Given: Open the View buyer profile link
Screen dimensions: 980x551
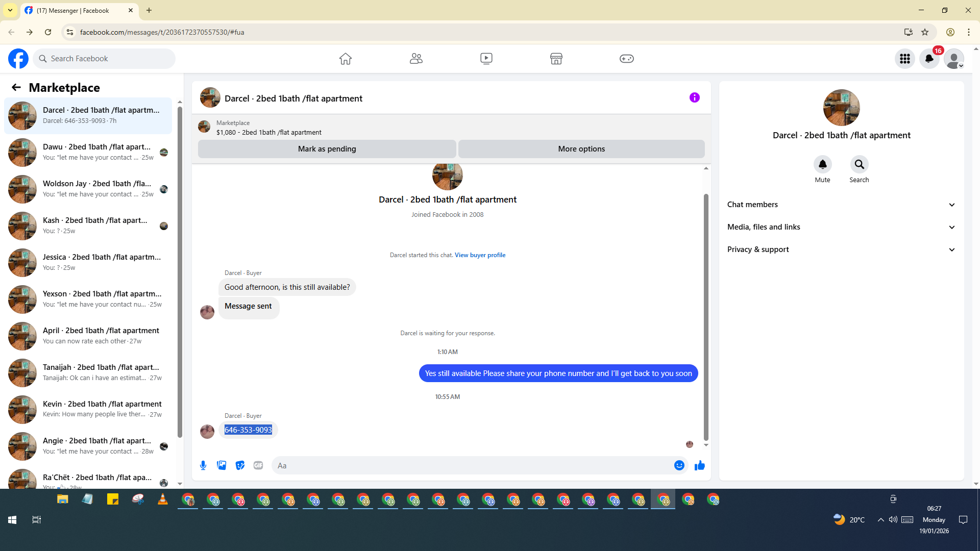Looking at the screenshot, I should coord(480,255).
